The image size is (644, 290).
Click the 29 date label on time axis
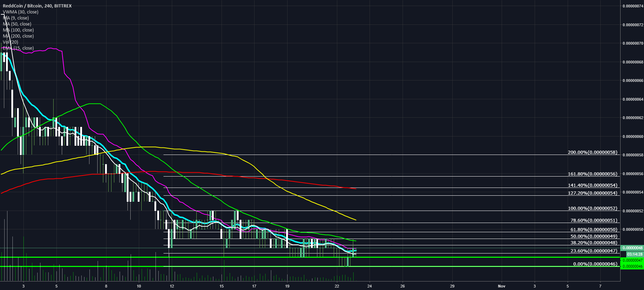click(452, 286)
